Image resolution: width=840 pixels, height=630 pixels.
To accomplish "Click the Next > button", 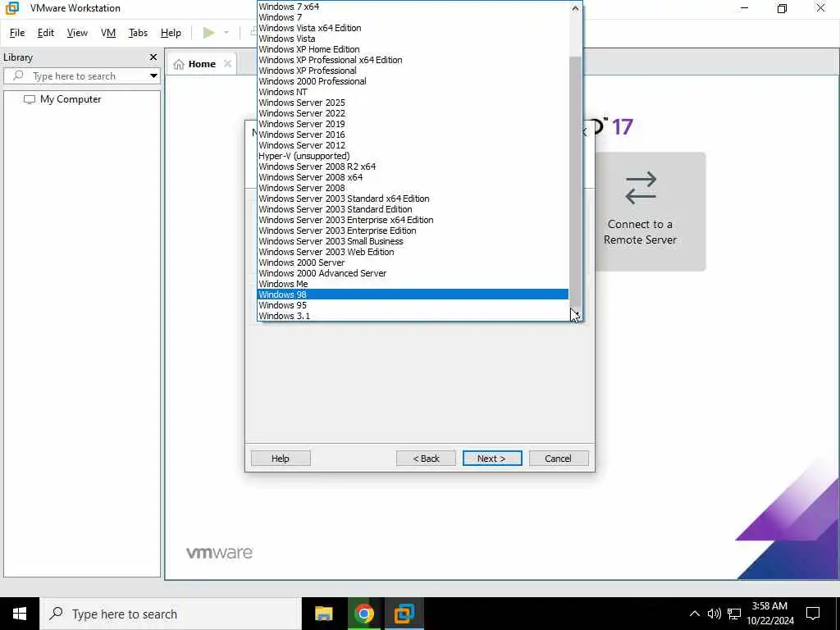I will pos(492,458).
